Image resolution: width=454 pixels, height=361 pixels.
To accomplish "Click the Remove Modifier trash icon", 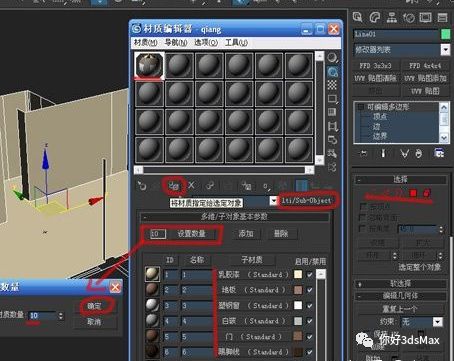I will coord(419,153).
